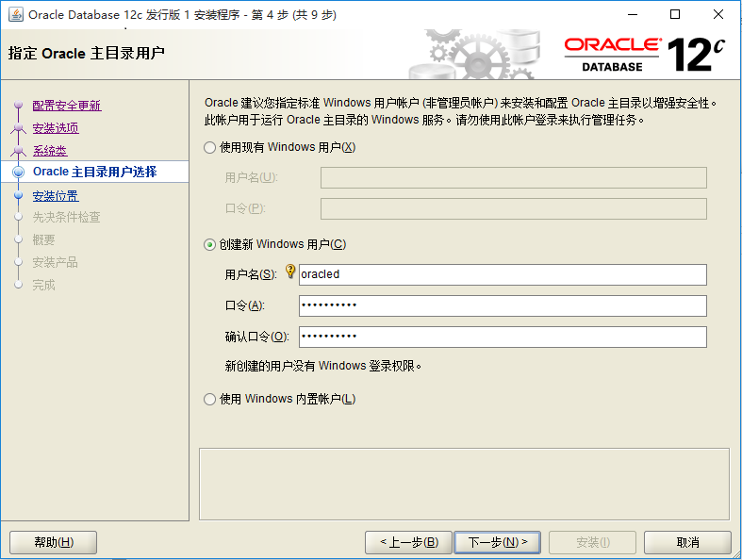The height and width of the screenshot is (560, 742).
Task: Click the 帮助(H) button
Action: (54, 542)
